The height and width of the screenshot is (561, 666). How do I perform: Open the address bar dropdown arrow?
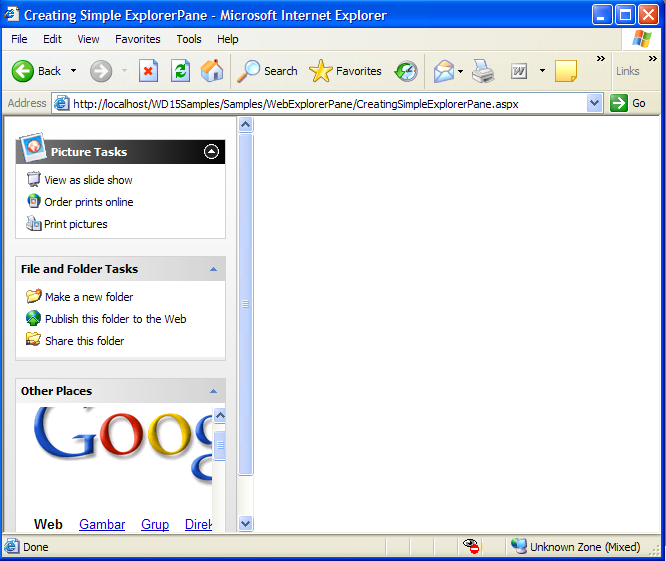[x=595, y=103]
